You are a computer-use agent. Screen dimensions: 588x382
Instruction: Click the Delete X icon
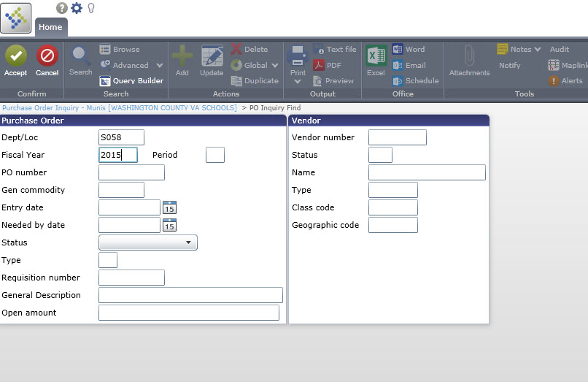click(236, 49)
